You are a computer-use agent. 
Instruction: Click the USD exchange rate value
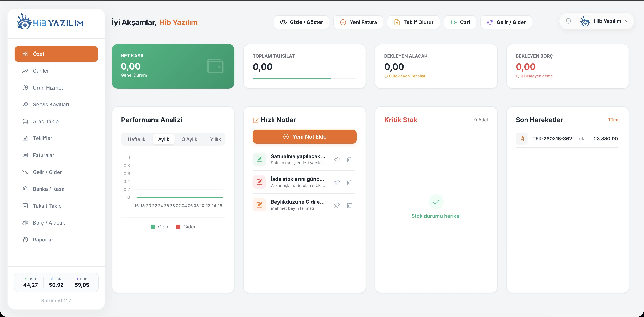[x=31, y=285]
